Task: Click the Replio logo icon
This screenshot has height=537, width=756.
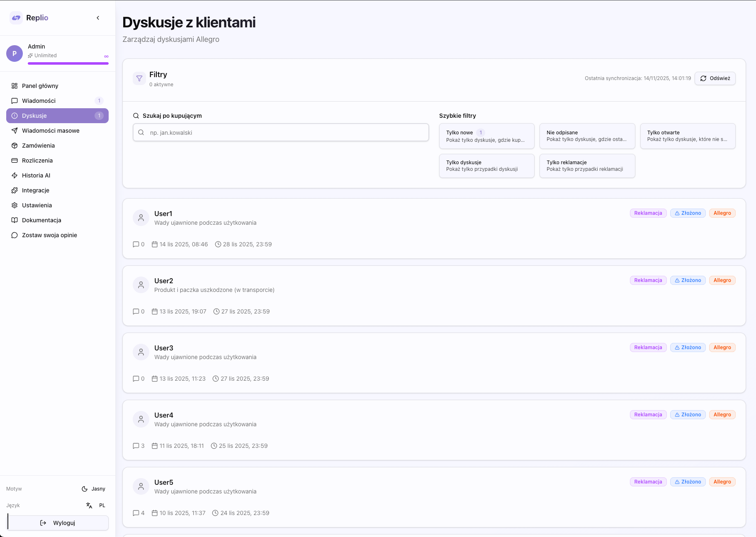Action: [x=16, y=18]
